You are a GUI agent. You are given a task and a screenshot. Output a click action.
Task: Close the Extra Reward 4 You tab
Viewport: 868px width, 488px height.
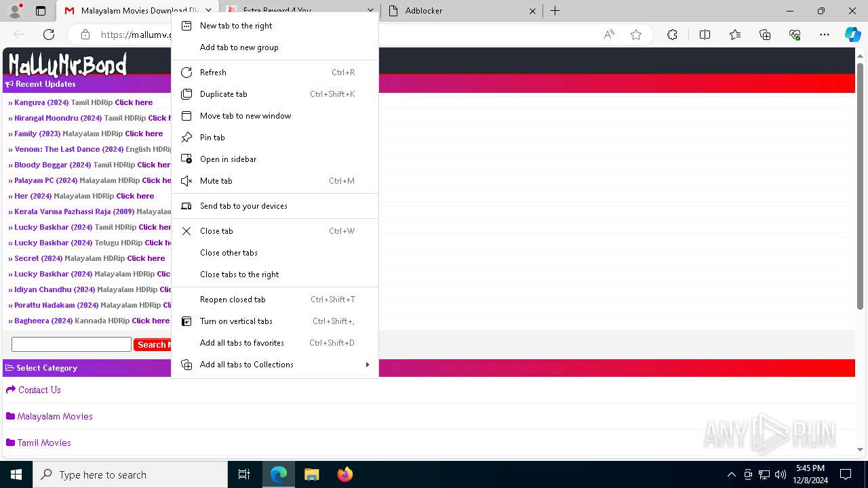tap(370, 11)
